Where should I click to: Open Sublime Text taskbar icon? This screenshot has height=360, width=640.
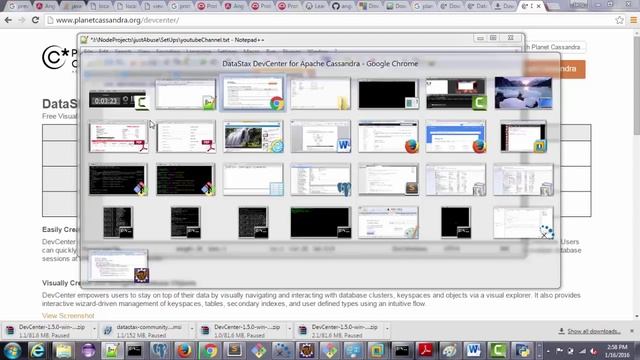[234, 351]
